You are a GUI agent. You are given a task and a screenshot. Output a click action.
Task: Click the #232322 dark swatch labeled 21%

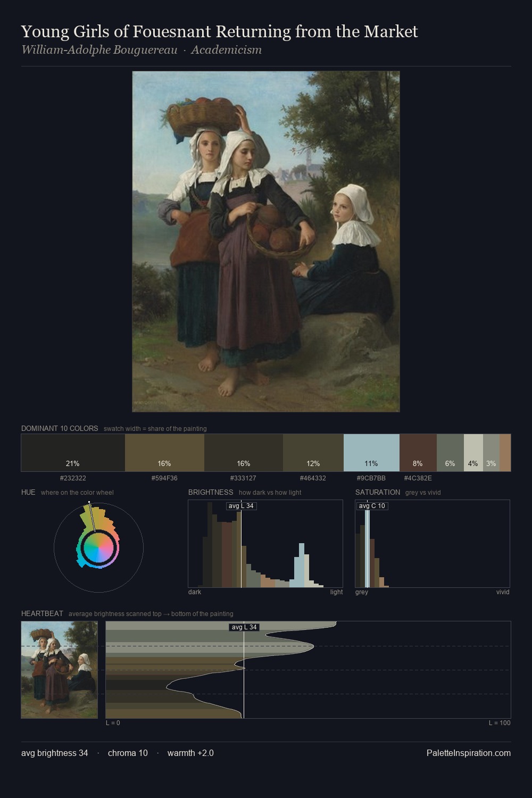coord(73,453)
